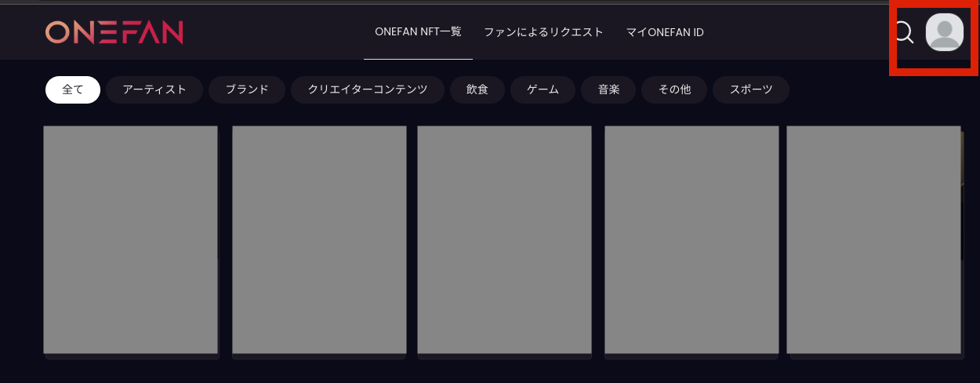Open the first NFT card thumbnail
This screenshot has width=980, height=383.
[130, 239]
